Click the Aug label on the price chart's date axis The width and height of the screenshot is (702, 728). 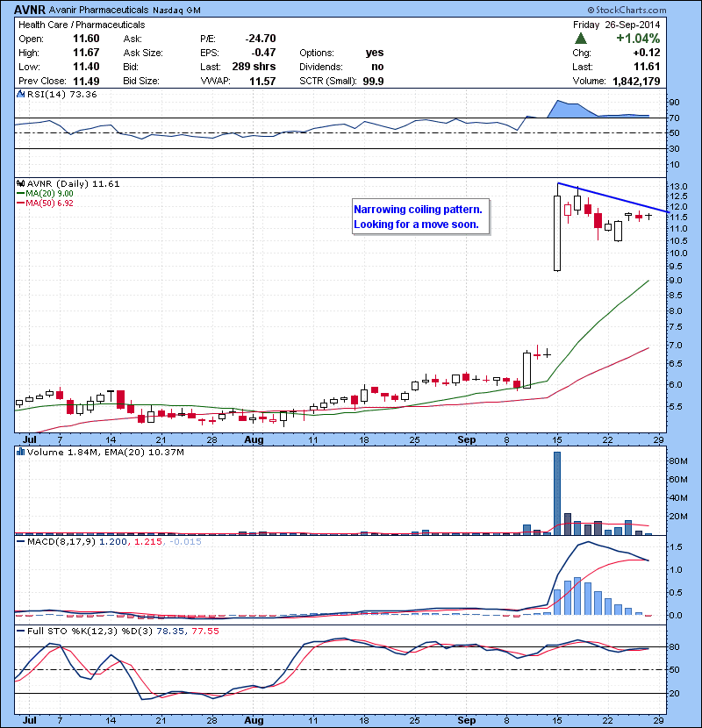click(254, 439)
